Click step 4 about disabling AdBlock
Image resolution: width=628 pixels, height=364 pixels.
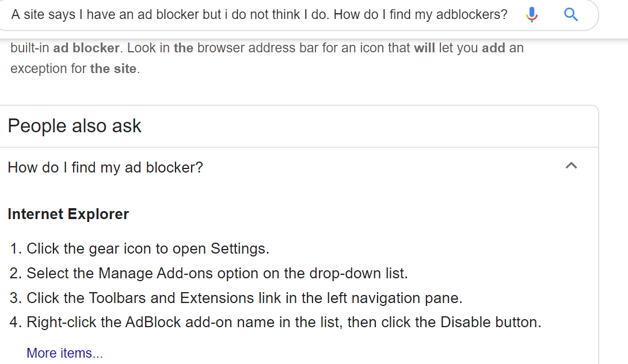(283, 322)
